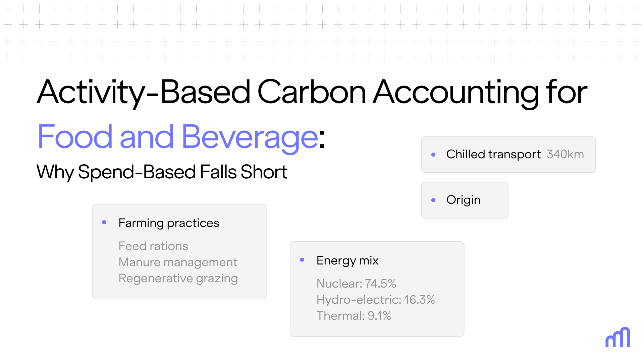The image size is (644, 362).
Task: Click the bullet dot beside Farming practices
Action: coord(104,222)
